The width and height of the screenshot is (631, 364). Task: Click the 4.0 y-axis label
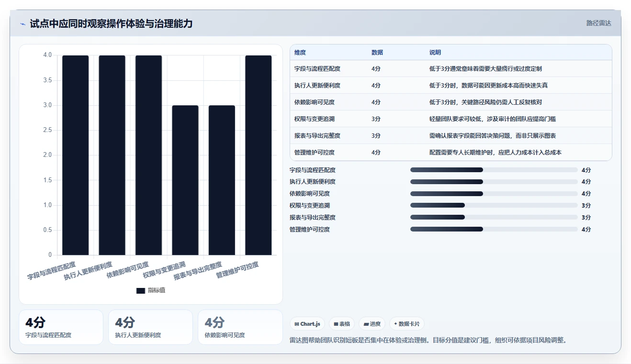click(x=48, y=55)
